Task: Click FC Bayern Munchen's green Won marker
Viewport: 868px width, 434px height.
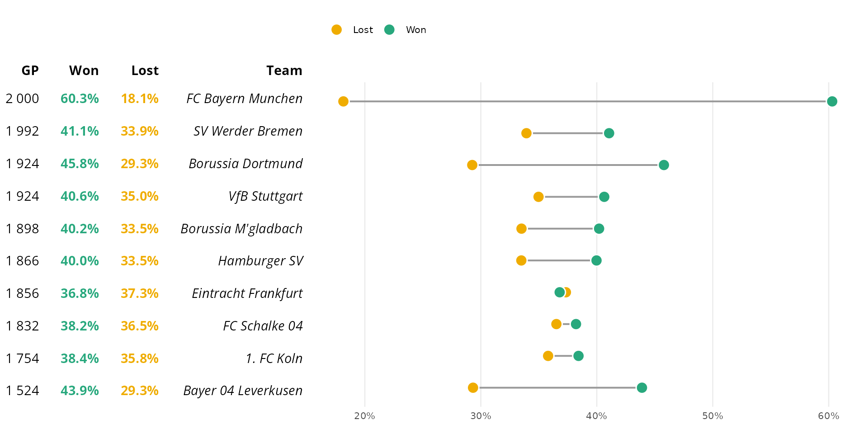Action: (x=832, y=101)
